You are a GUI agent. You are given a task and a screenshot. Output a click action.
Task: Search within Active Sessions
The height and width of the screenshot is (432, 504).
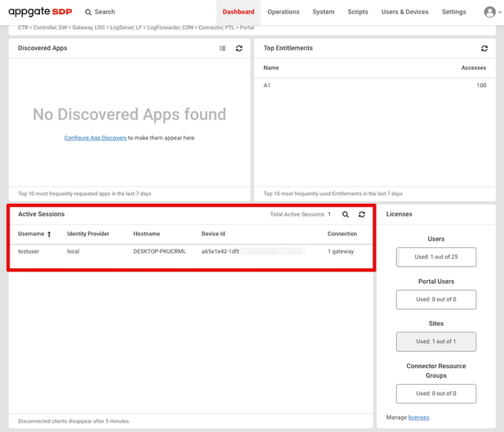[345, 214]
